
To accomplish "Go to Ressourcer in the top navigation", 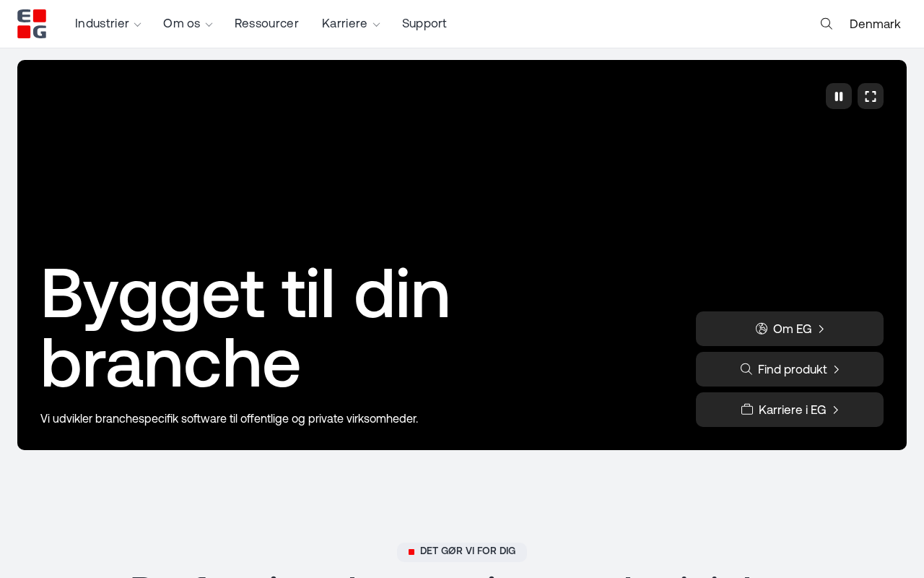I will coord(266,24).
